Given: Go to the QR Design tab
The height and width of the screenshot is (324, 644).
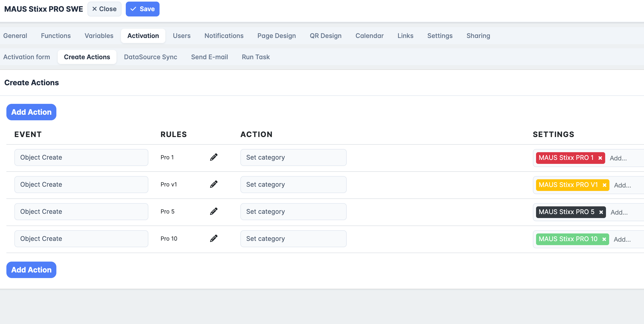Looking at the screenshot, I should point(325,36).
